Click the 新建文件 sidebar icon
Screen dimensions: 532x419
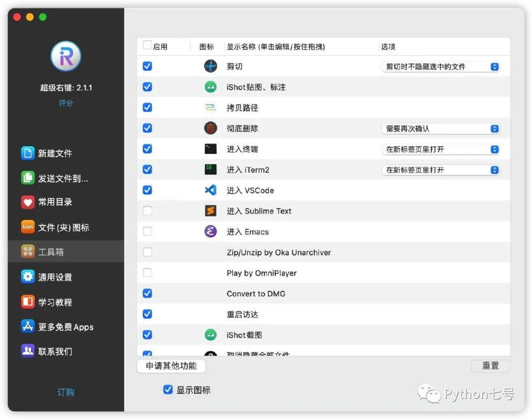[x=28, y=153]
